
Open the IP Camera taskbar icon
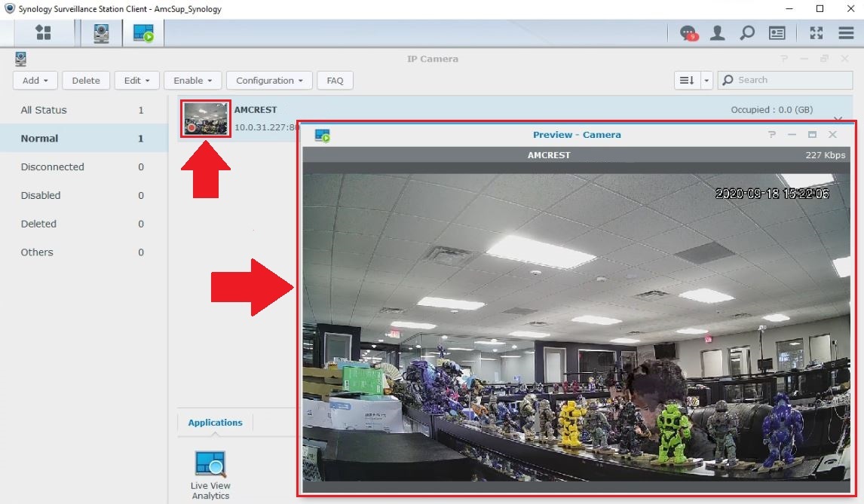point(101,34)
